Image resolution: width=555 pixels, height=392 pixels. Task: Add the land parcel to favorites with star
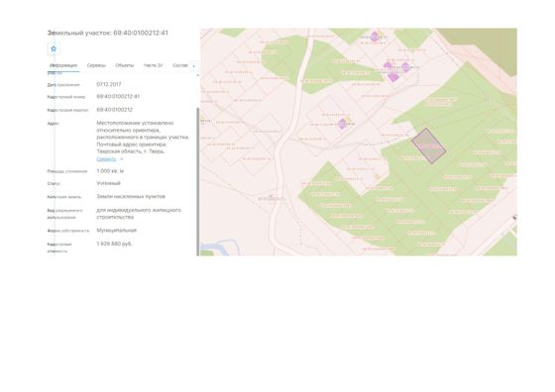point(54,49)
